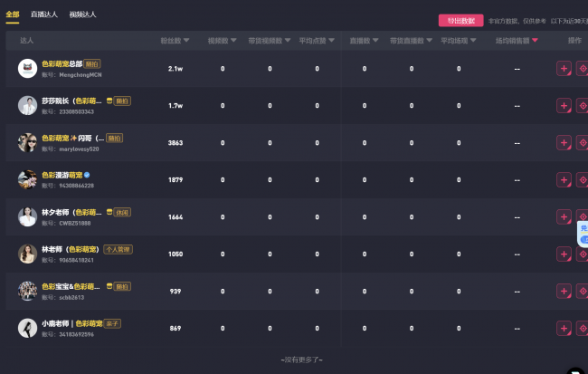Click plus icon for 莎莎院长 row
The height and width of the screenshot is (374, 588).
(564, 106)
